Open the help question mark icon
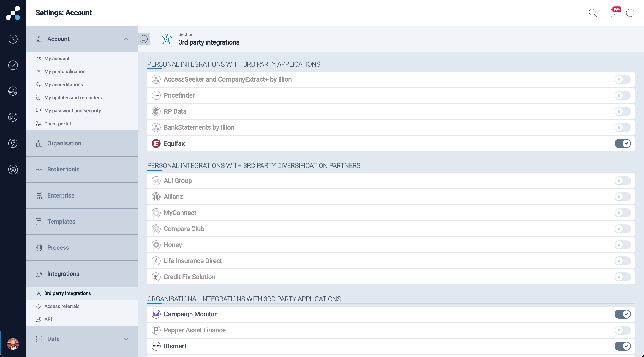The width and height of the screenshot is (644, 357). 630,13
